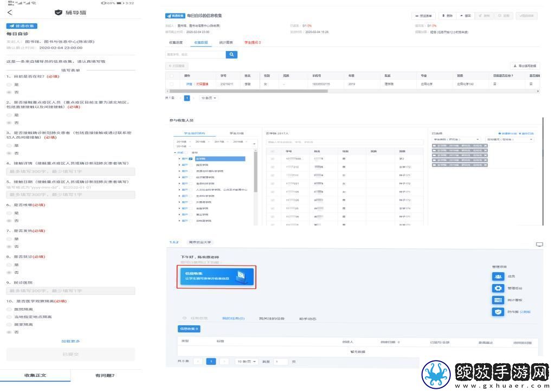Select 是 for question 6 是否咳嗽
This screenshot has height=392, width=555.
point(10,213)
